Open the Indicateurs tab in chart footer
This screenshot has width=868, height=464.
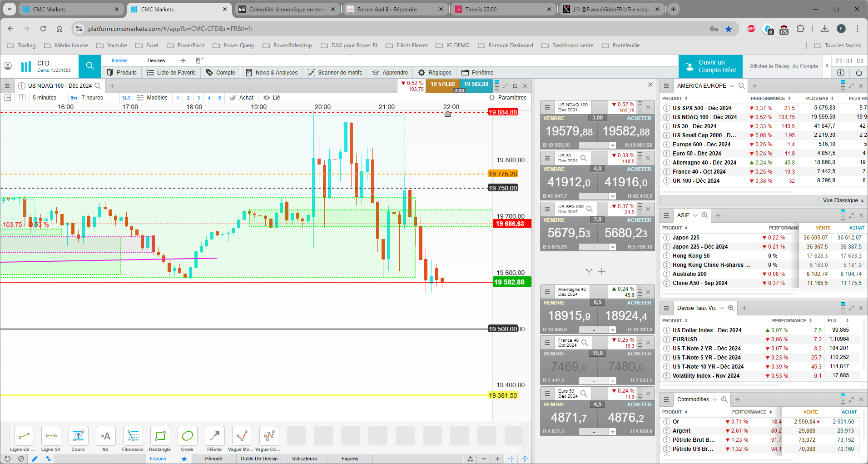304,459
